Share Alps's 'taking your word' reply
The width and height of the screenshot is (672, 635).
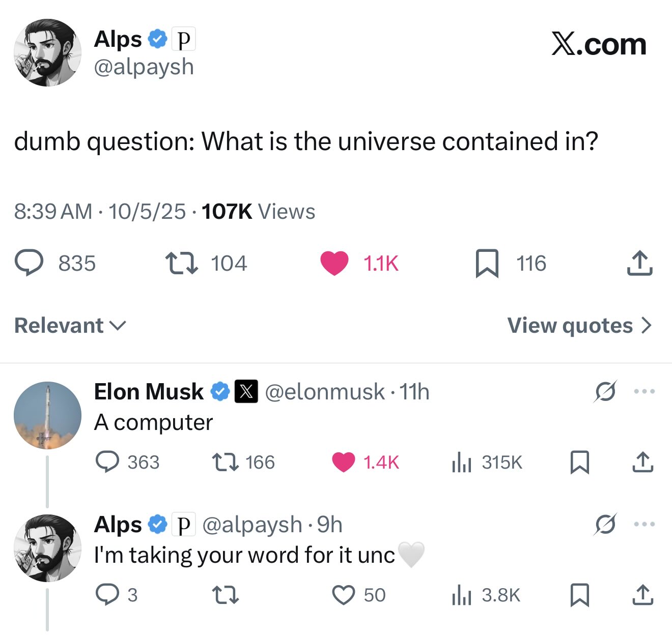click(642, 595)
